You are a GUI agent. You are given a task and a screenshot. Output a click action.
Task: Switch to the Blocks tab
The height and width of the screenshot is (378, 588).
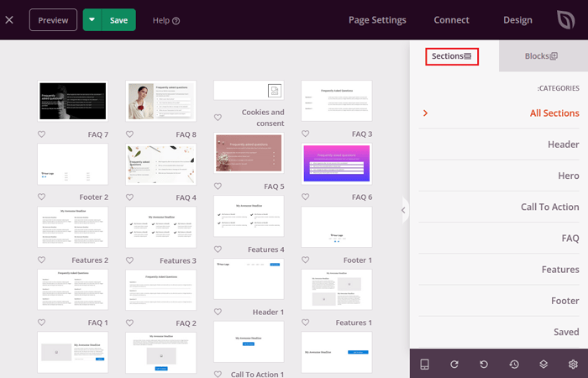(x=541, y=56)
